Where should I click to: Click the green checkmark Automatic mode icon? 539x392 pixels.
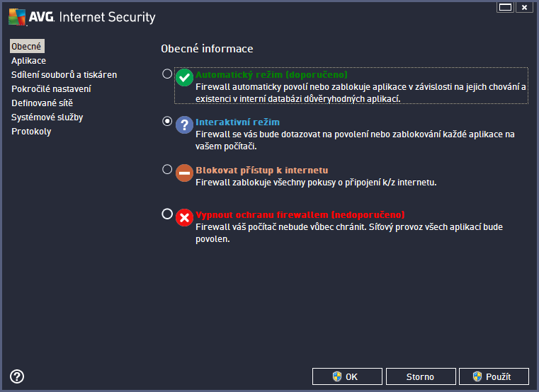[184, 78]
